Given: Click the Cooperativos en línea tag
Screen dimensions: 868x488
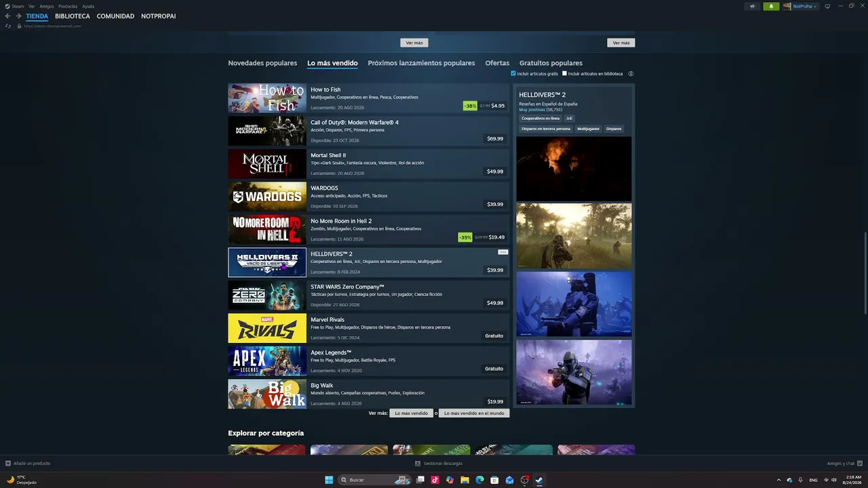Looking at the screenshot, I should point(540,119).
